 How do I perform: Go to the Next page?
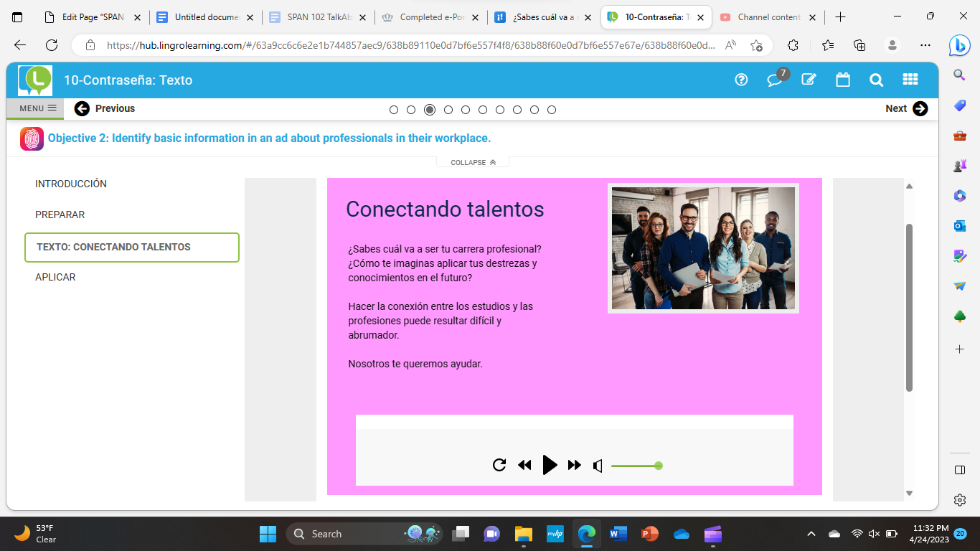point(906,108)
